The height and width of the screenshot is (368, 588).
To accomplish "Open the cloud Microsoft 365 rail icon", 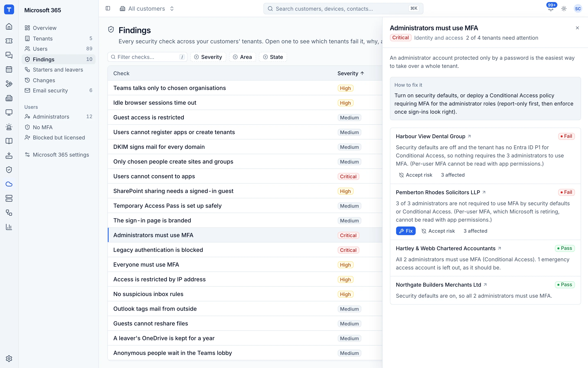I will pyautogui.click(x=9, y=184).
